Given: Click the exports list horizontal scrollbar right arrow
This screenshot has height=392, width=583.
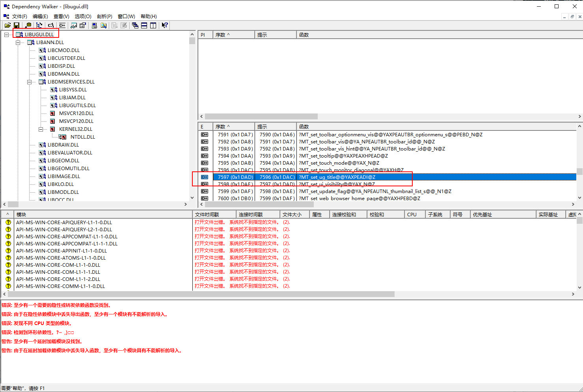Looking at the screenshot, I should pos(573,204).
